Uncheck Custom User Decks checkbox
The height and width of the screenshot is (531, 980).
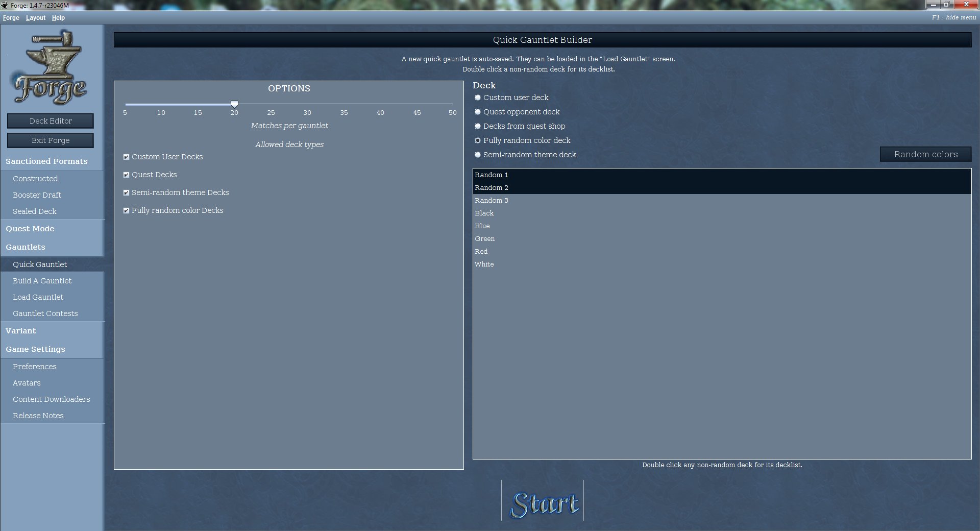coord(126,157)
